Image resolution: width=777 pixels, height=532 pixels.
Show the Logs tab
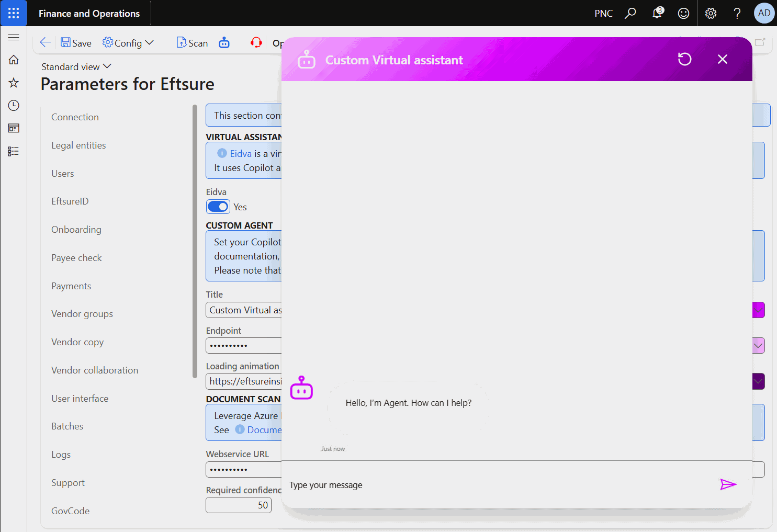61,455
